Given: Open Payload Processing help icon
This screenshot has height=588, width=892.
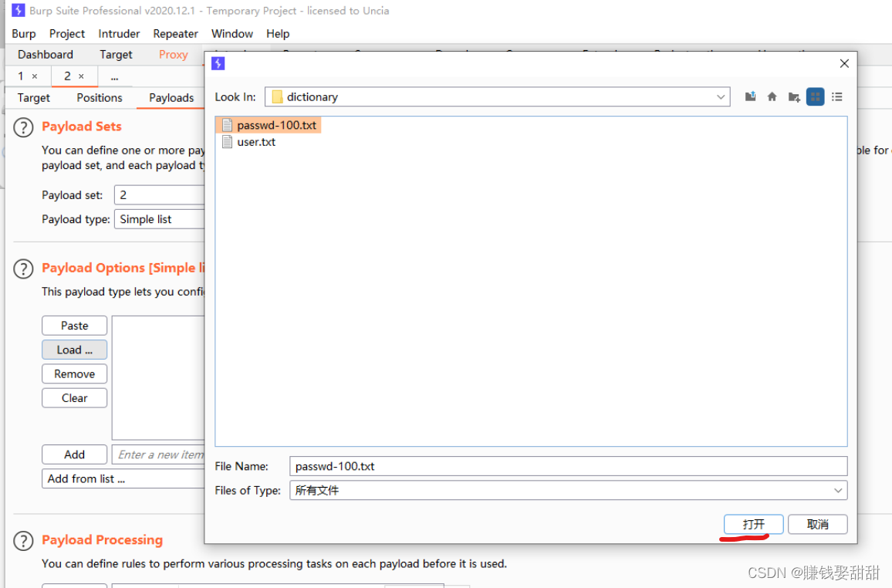Looking at the screenshot, I should (23, 541).
